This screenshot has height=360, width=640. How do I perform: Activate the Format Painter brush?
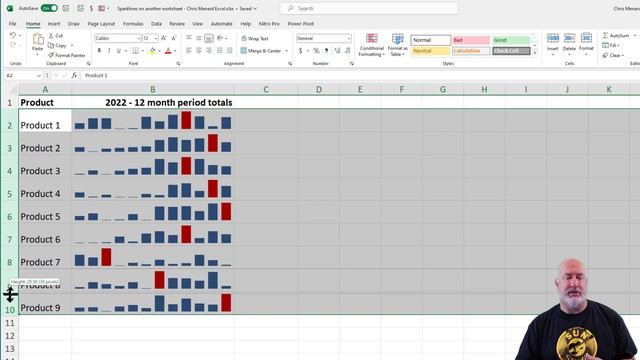tap(67, 55)
